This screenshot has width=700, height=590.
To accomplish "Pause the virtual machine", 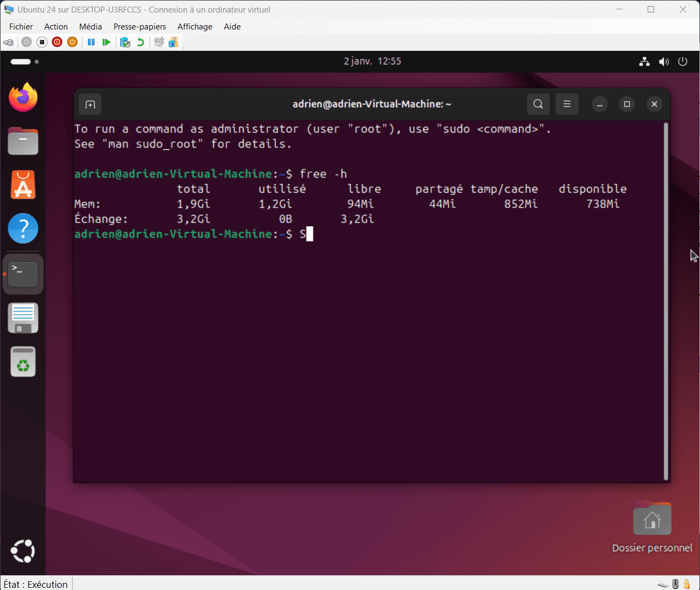I will 91,42.
